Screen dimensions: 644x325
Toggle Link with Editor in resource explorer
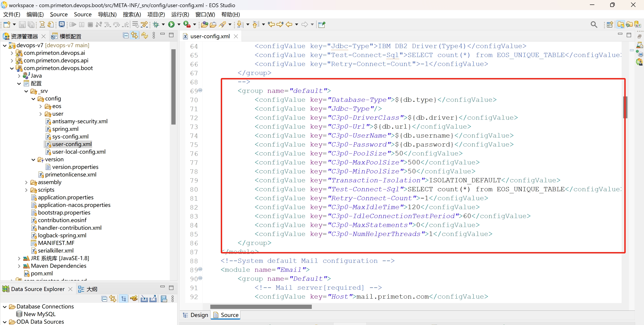[x=134, y=36]
